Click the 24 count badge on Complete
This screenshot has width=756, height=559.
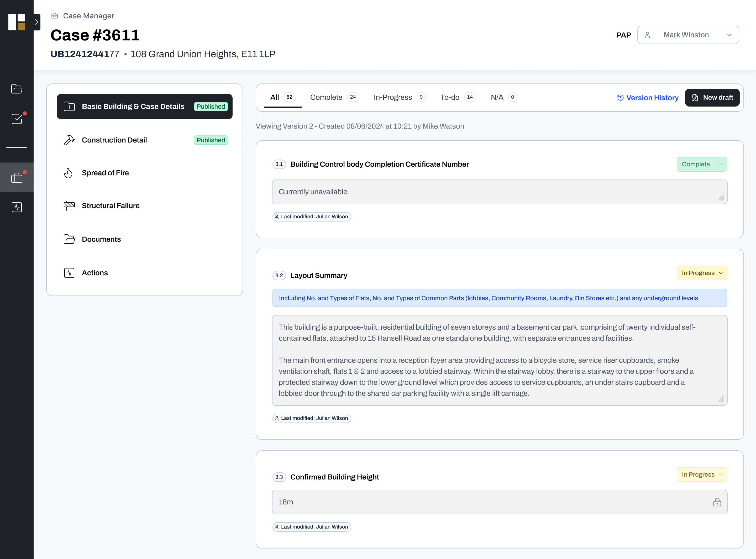[353, 97]
